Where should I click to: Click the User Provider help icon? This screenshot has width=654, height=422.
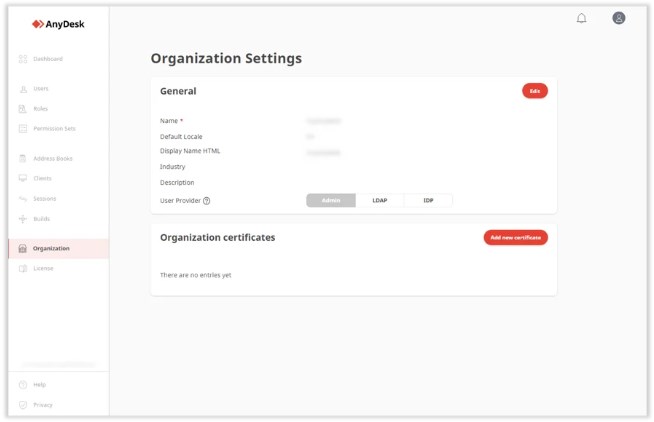coord(207,200)
